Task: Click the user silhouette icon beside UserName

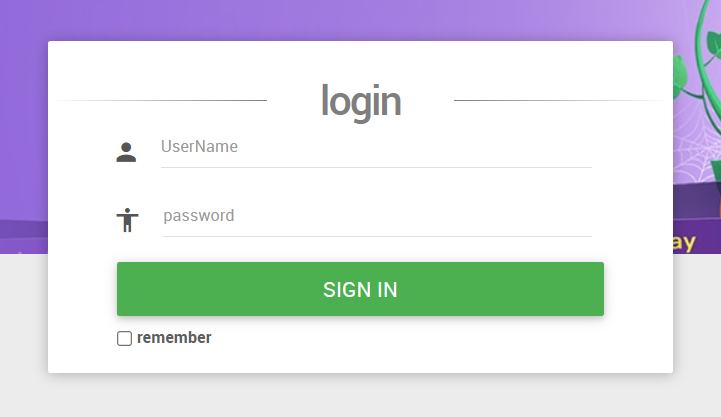Action: [126, 152]
